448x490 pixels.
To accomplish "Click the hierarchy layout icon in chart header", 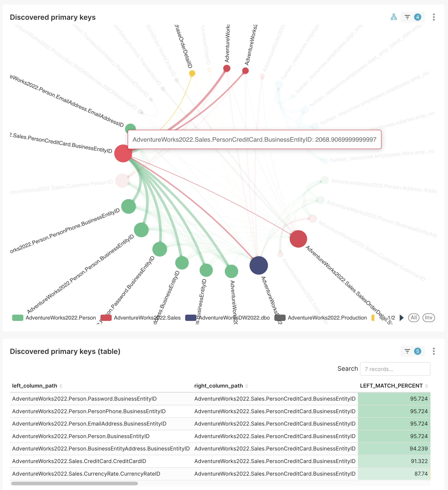I will coord(394,17).
